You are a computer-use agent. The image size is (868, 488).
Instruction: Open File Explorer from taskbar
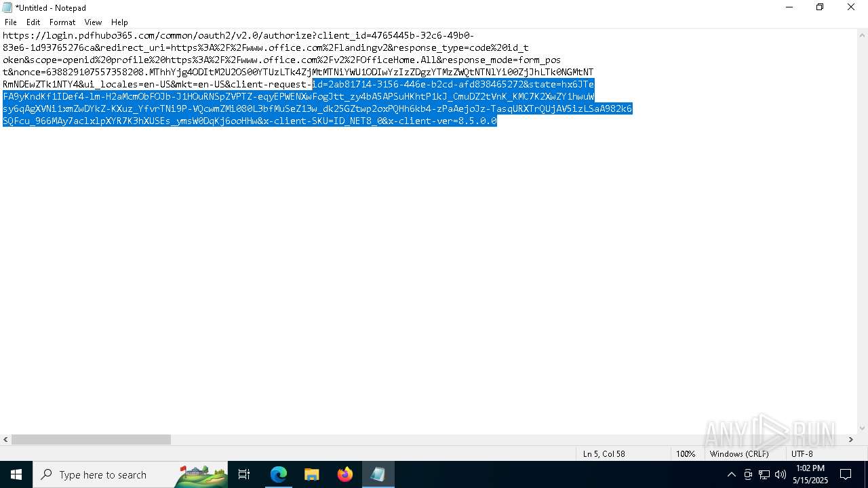coord(312,474)
